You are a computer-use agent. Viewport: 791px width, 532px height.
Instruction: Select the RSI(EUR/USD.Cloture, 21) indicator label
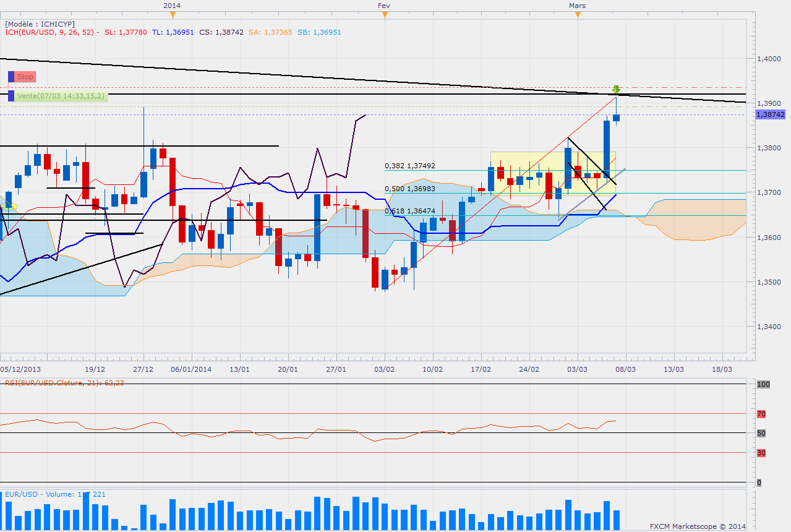65,383
